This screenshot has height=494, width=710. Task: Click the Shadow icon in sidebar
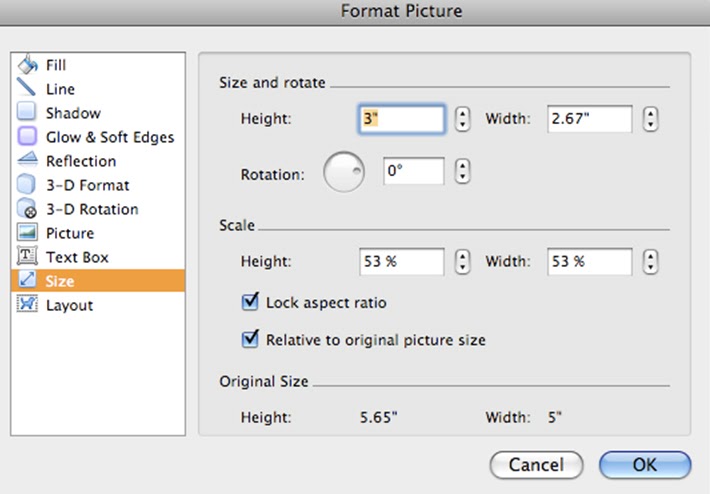(28, 113)
